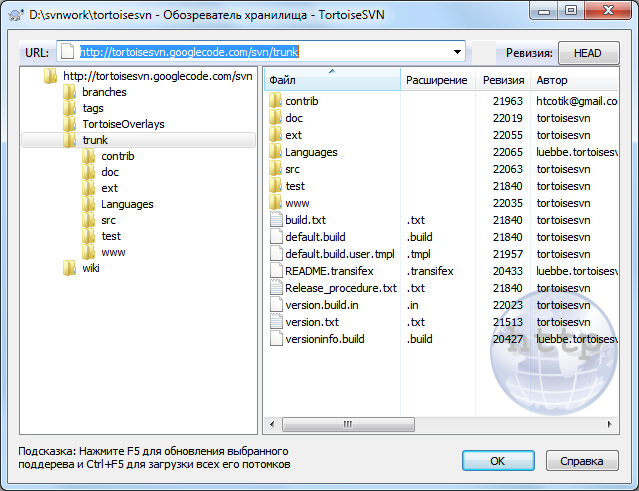Select the Release_procedure.txt file name
The height and width of the screenshot is (491, 639).
coord(341,288)
